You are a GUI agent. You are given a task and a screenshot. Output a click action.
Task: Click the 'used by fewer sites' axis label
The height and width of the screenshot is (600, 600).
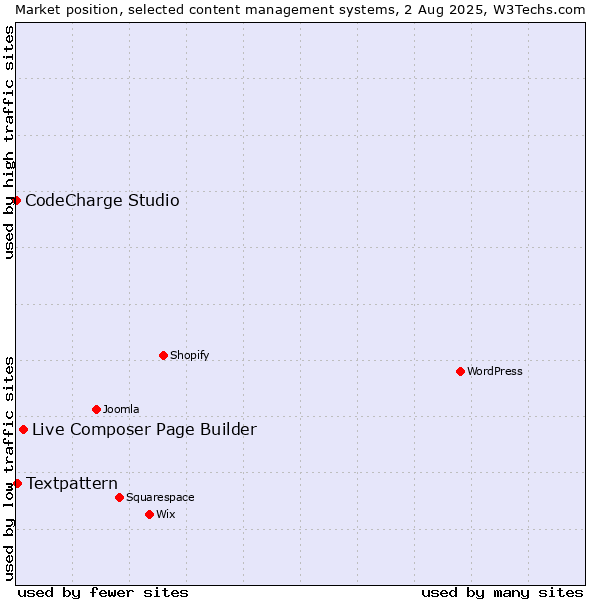[103, 593]
